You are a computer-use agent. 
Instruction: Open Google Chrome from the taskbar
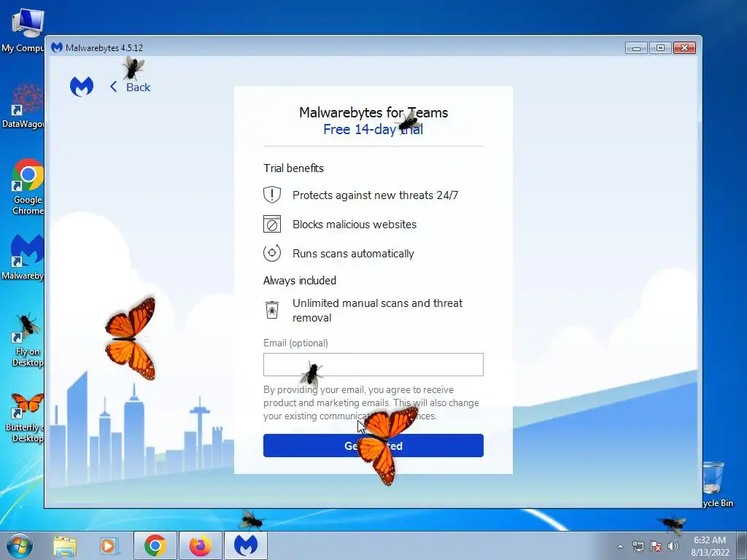pyautogui.click(x=155, y=545)
